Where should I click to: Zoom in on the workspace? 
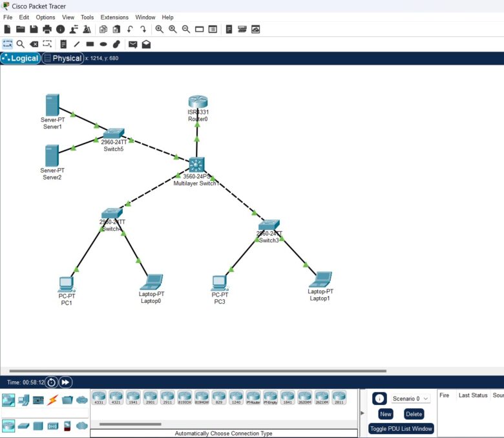click(x=159, y=29)
